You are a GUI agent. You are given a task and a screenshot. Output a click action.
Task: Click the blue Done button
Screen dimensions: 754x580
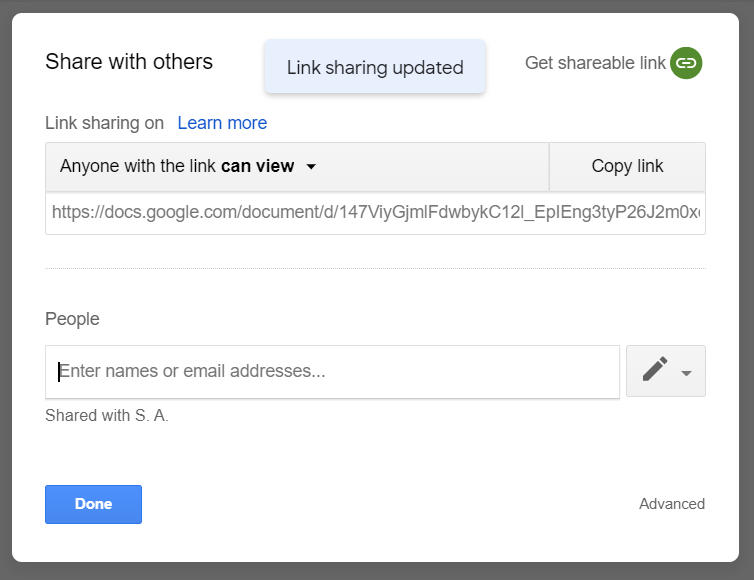pos(93,504)
